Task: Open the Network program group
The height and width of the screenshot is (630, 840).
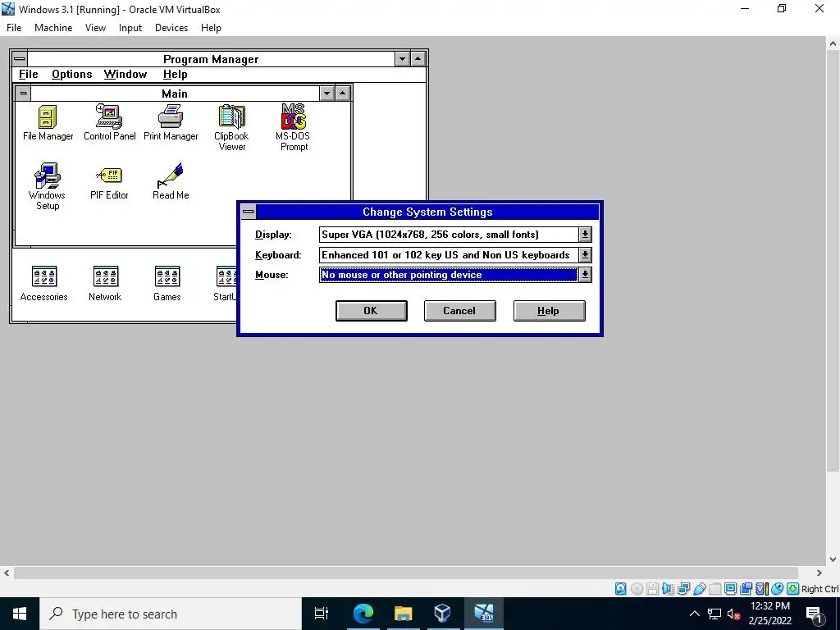Action: [105, 284]
